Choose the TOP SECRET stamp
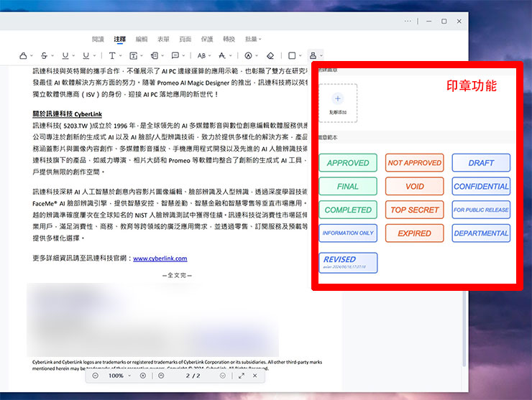Viewport: 532px width, 400px height. [415, 210]
